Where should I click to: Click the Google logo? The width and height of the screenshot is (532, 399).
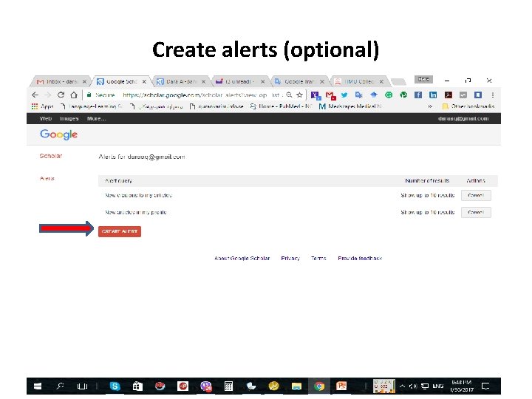click(58, 134)
